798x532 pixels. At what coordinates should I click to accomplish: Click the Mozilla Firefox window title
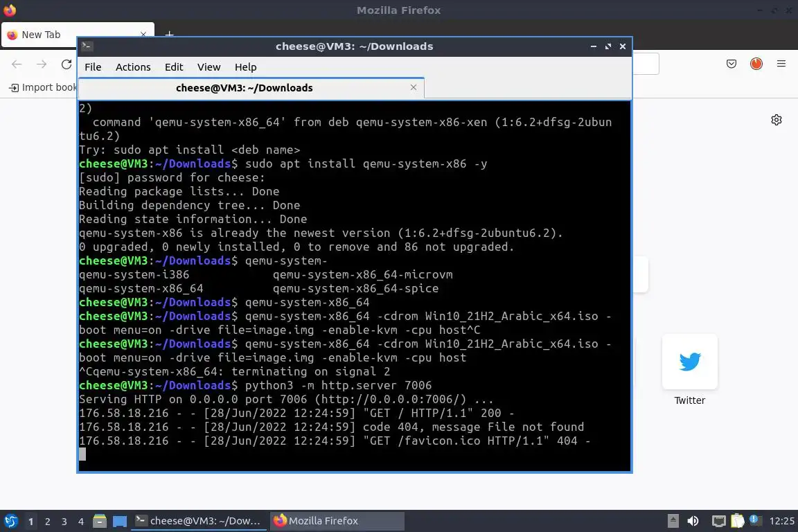[x=398, y=10]
